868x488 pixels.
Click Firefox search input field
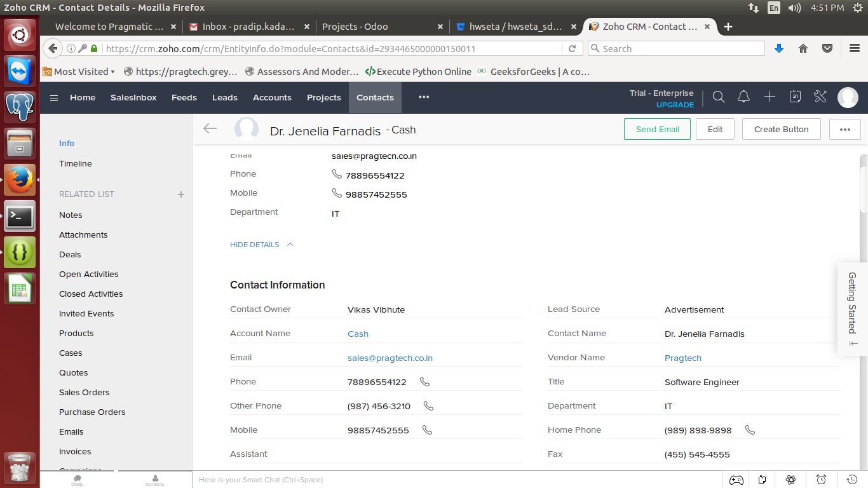[676, 49]
